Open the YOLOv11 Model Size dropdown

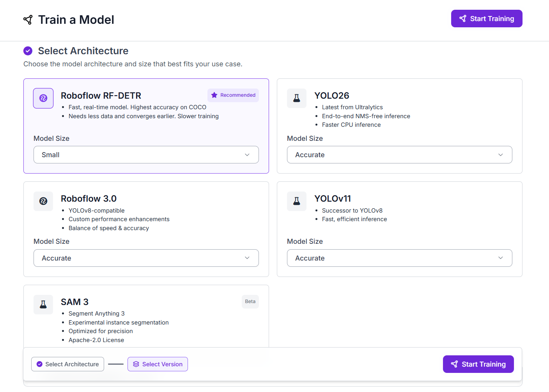point(400,258)
